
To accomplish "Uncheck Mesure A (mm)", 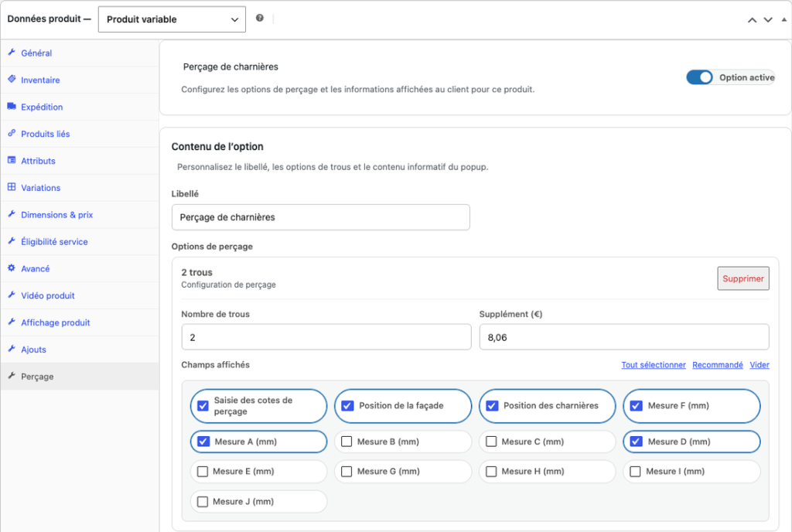I will pyautogui.click(x=203, y=442).
